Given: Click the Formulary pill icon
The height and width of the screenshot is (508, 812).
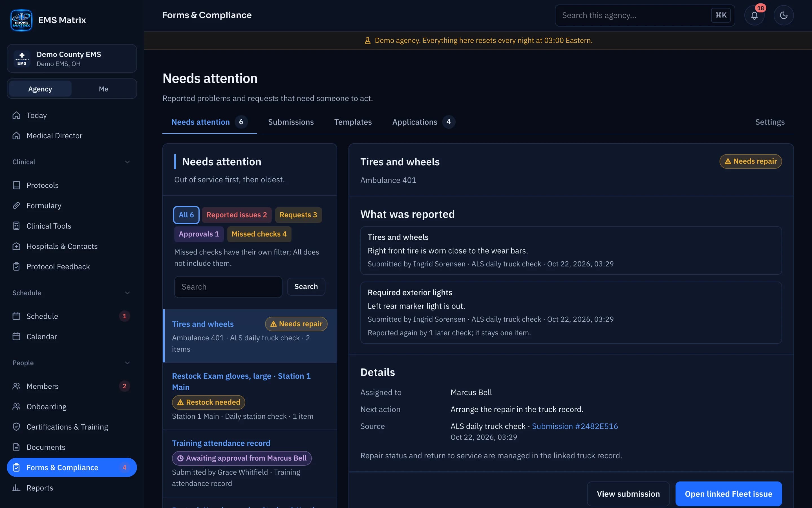Looking at the screenshot, I should pos(16,206).
